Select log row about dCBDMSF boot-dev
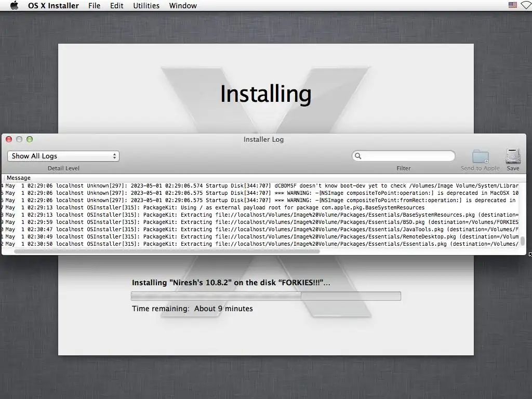 point(260,185)
